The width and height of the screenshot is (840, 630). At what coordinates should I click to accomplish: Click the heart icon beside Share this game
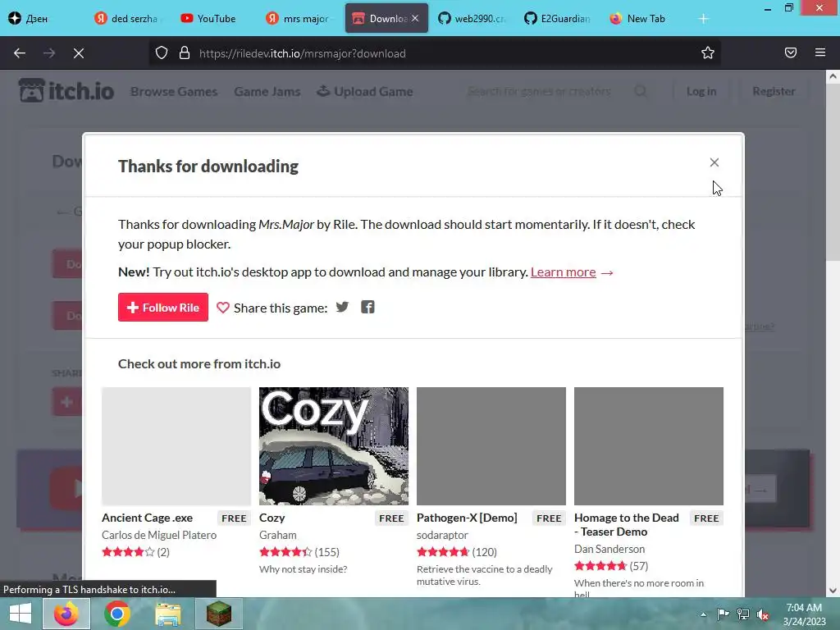223,308
